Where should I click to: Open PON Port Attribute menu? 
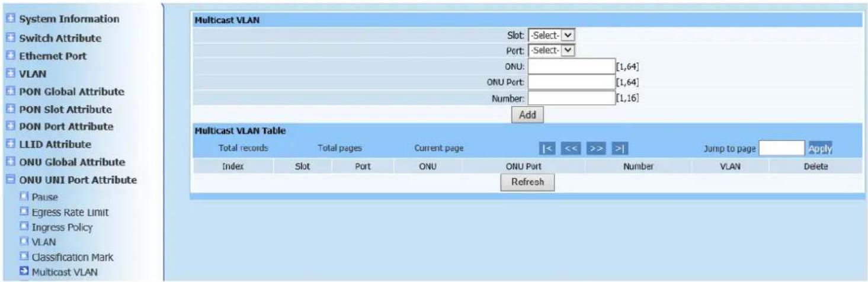click(66, 127)
